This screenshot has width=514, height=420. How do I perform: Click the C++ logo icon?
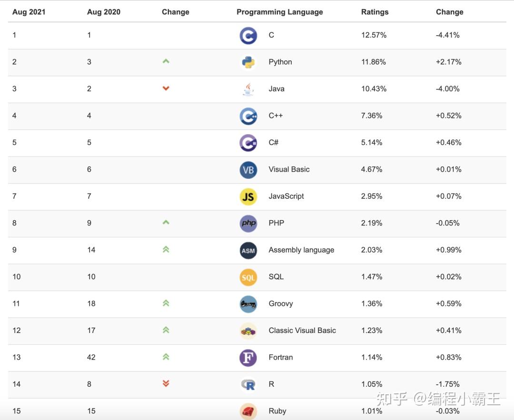click(x=248, y=116)
